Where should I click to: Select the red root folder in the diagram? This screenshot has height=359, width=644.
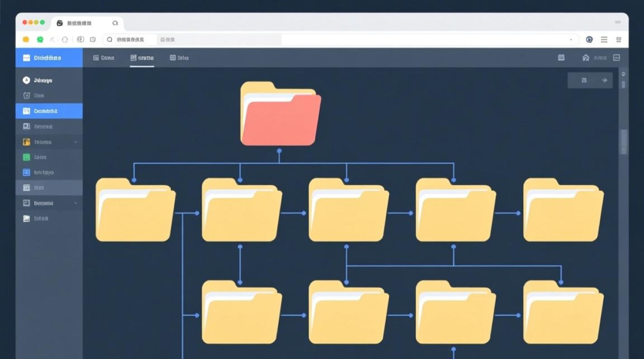280,114
